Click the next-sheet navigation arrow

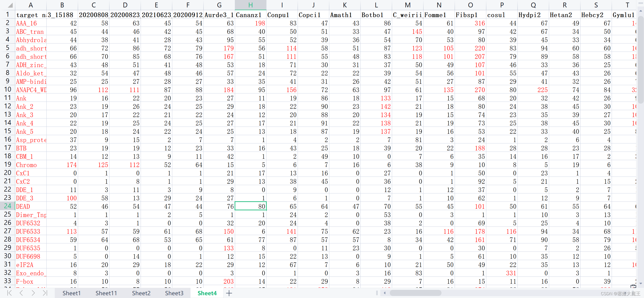pyautogui.click(x=33, y=293)
